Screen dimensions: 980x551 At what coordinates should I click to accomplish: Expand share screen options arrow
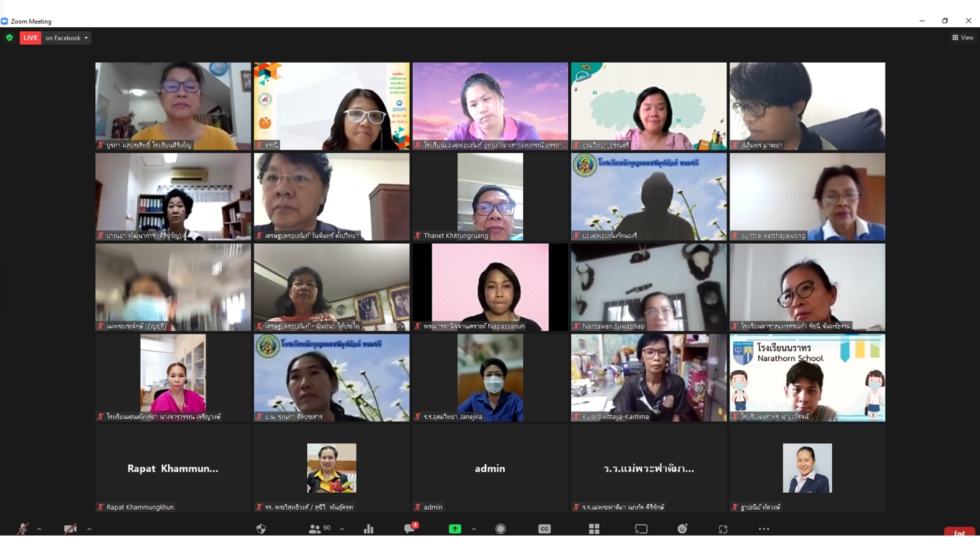474,529
